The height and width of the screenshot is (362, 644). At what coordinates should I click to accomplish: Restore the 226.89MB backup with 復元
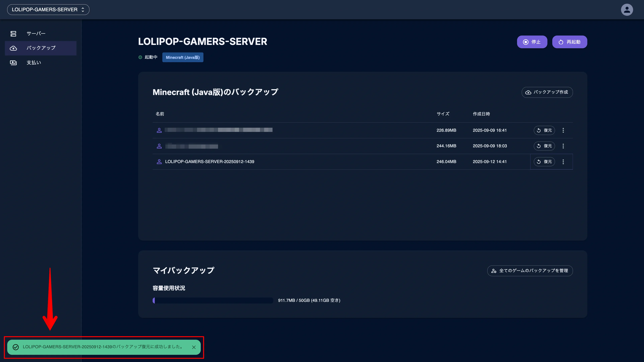tap(544, 130)
